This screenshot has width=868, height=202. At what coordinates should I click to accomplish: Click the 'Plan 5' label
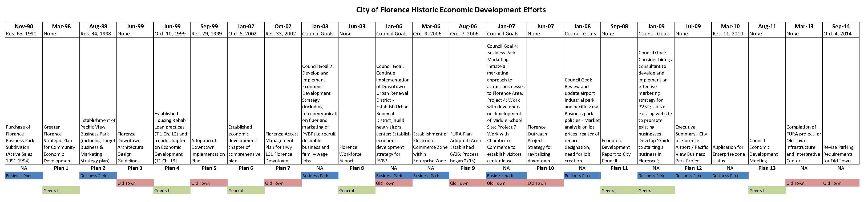[209, 168]
